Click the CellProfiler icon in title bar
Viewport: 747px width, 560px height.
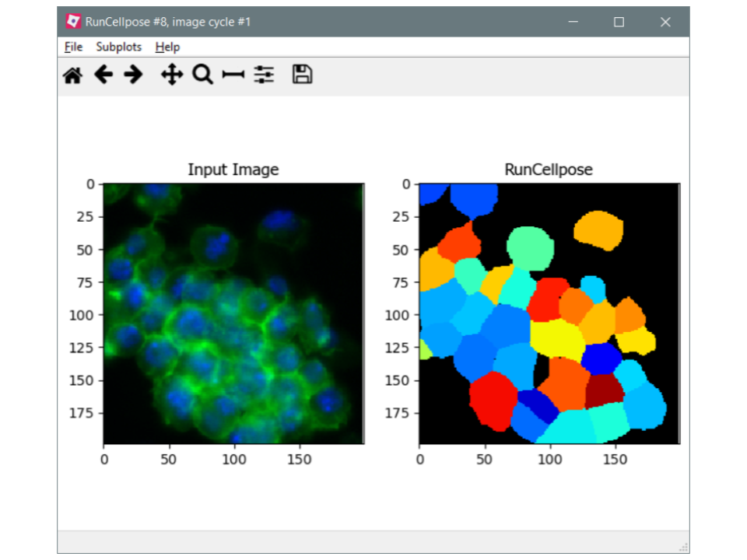click(x=73, y=22)
